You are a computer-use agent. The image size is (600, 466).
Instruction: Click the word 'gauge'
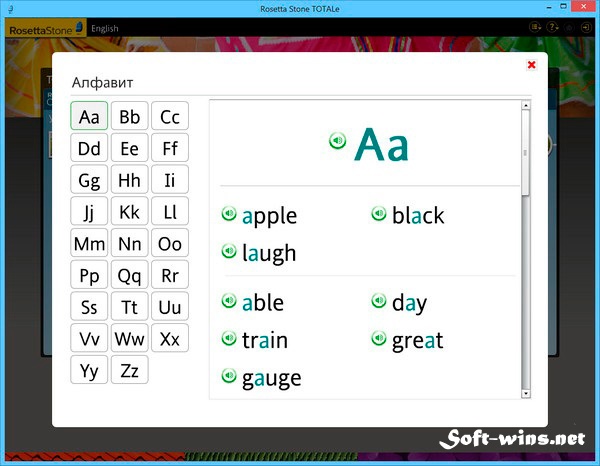pyautogui.click(x=272, y=379)
